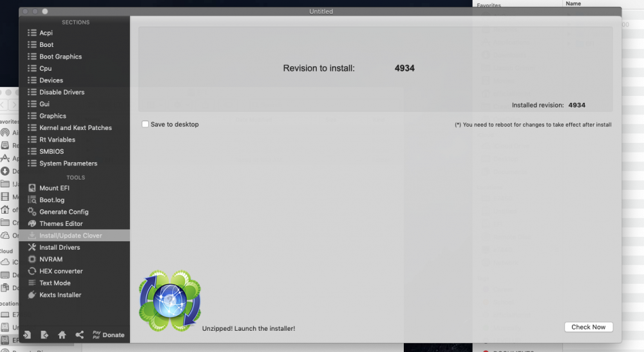Open Install Drivers wrench icon
644x352 pixels.
click(x=32, y=247)
